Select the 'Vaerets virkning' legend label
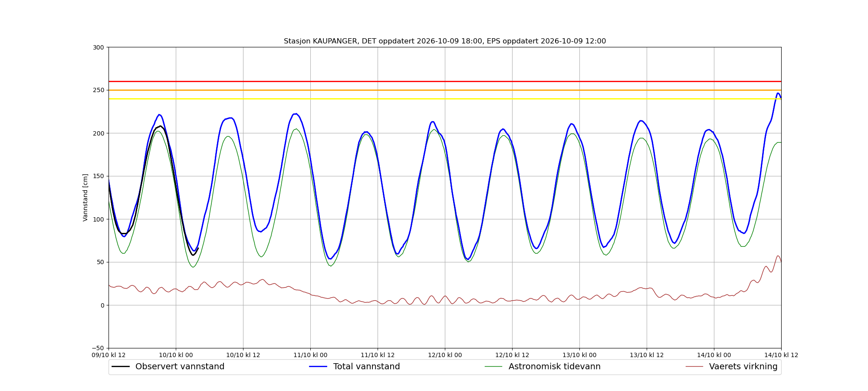This screenshot has width=868, height=391. tap(743, 367)
